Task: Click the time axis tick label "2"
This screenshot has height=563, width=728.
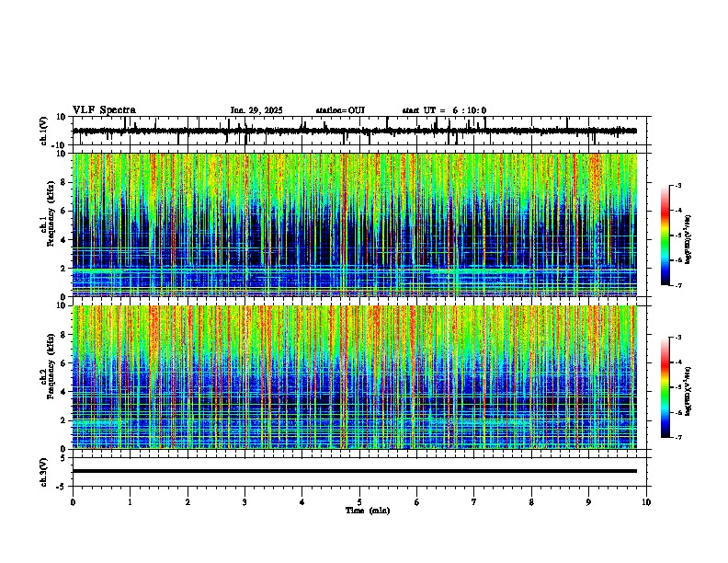Action: tap(188, 502)
